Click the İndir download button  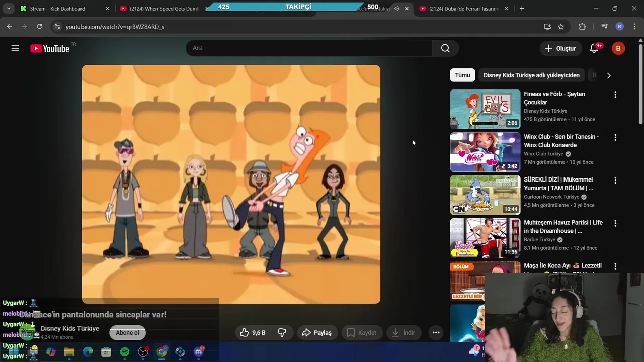coord(404,332)
